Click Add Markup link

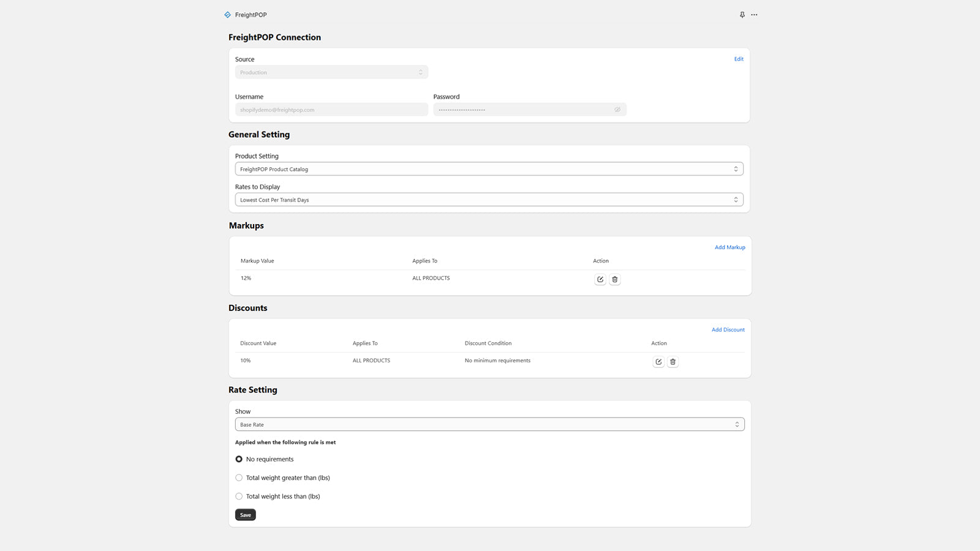click(730, 247)
